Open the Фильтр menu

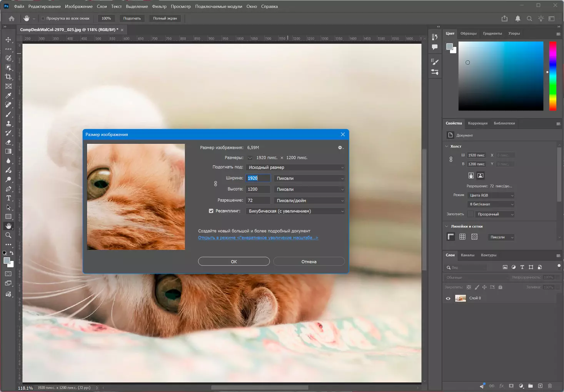coord(159,7)
